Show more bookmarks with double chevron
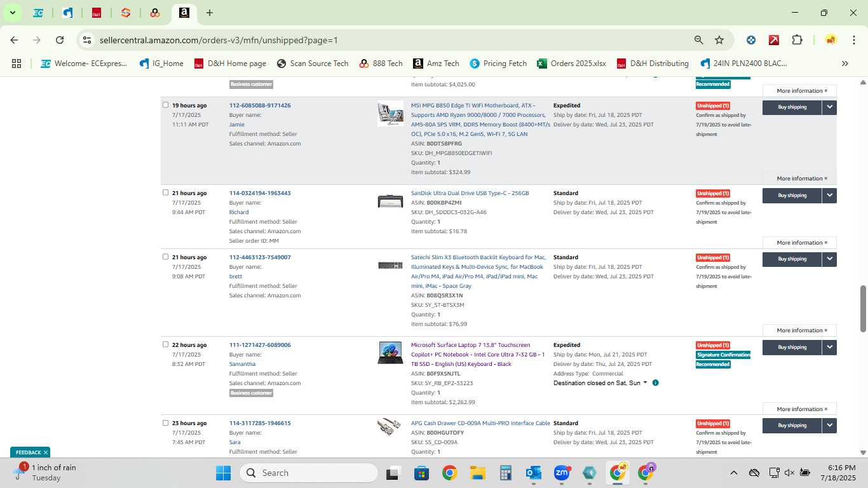 (x=844, y=64)
